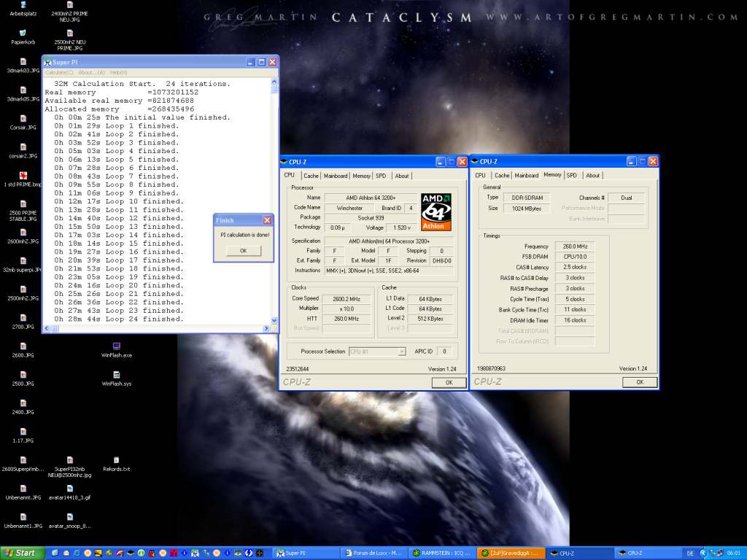The image size is (747, 560).
Task: Switch to SPD tab in CPU-Z processor window
Action: [x=381, y=176]
